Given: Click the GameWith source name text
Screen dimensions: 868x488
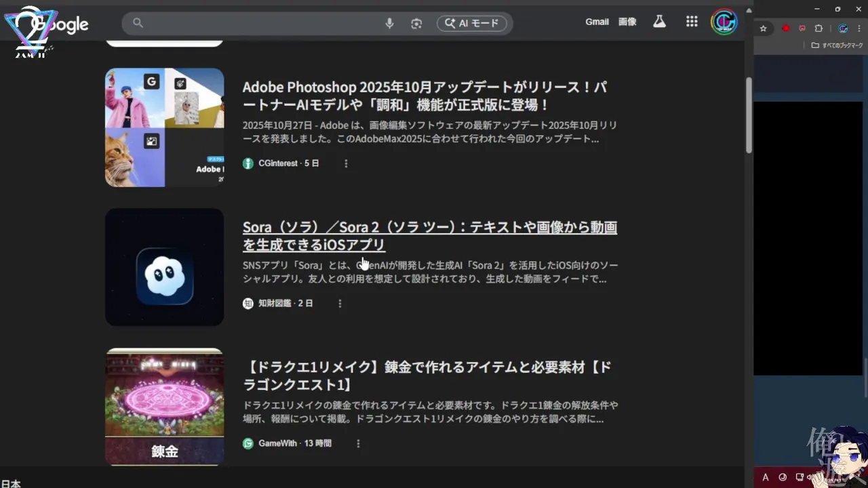Looking at the screenshot, I should (279, 443).
